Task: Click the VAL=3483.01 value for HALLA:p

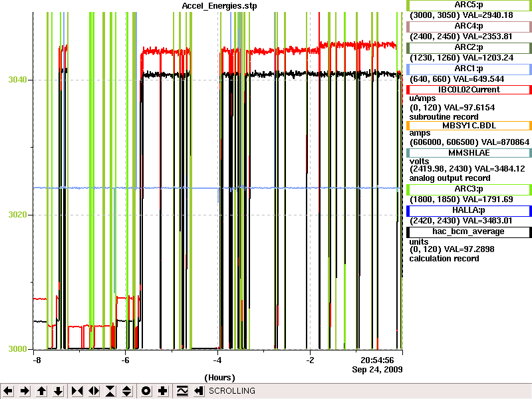Action: click(488, 221)
